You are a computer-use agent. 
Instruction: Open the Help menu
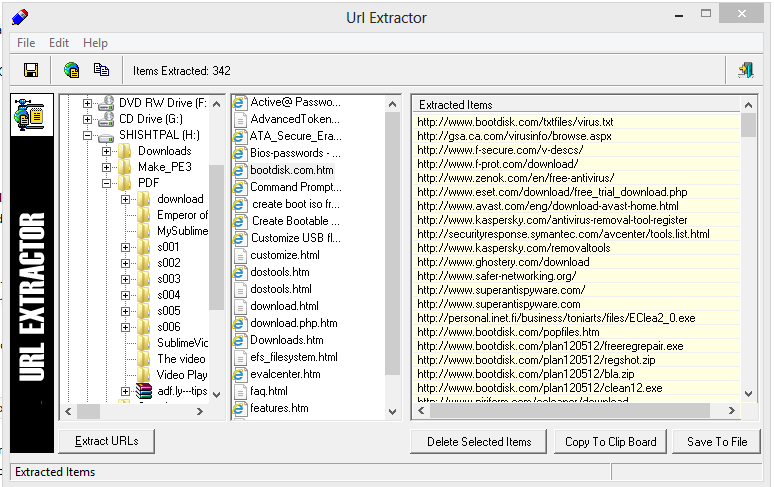point(95,43)
